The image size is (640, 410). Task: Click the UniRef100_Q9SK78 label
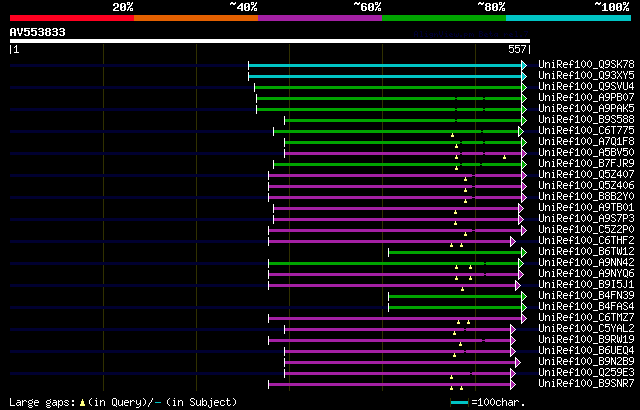point(586,64)
